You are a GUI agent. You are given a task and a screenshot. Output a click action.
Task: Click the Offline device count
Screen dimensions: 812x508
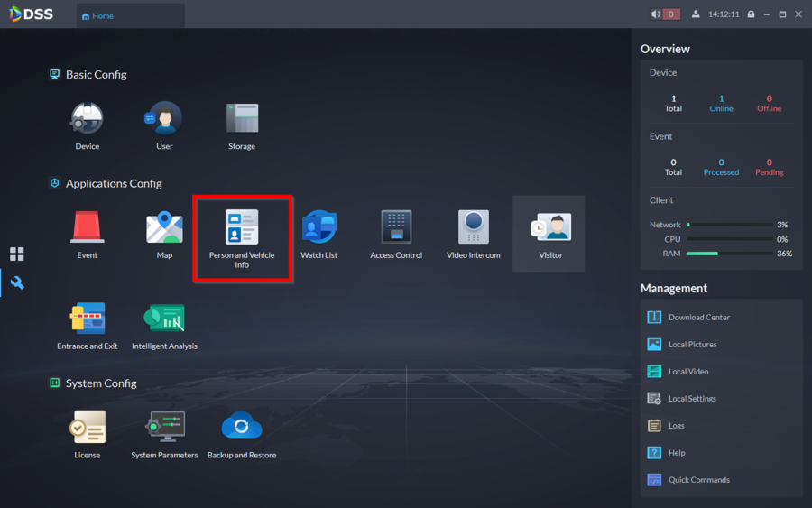(769, 103)
